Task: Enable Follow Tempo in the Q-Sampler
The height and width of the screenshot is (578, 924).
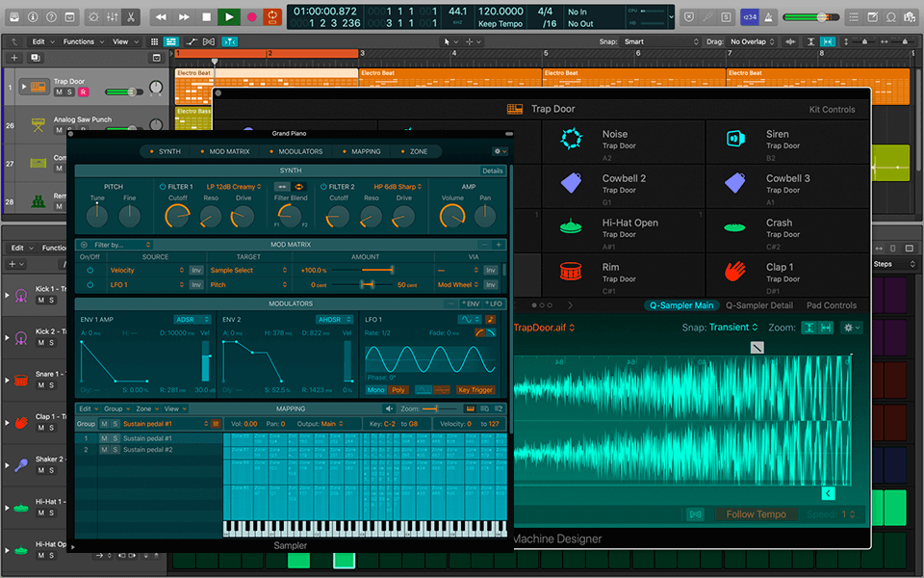Action: pos(757,513)
